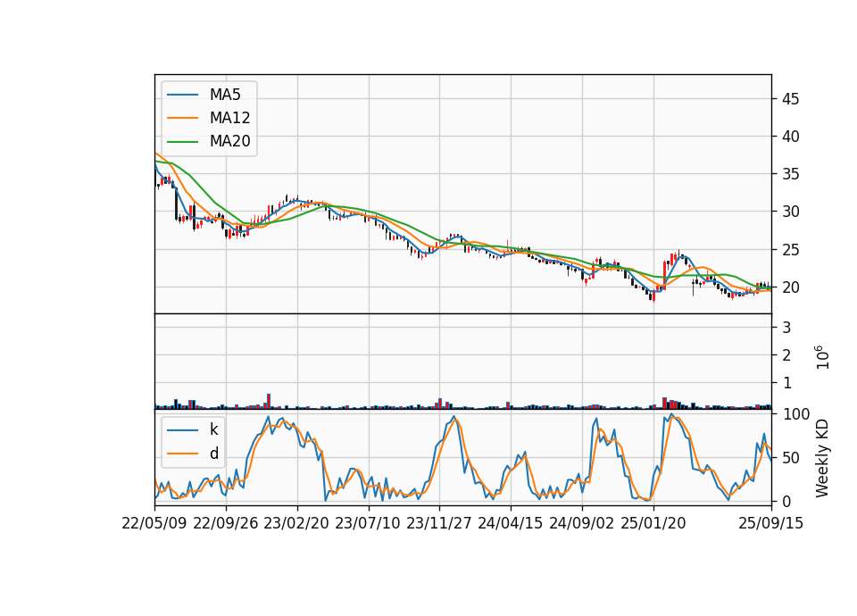Click the green MA20 legend line sample

pos(182,142)
